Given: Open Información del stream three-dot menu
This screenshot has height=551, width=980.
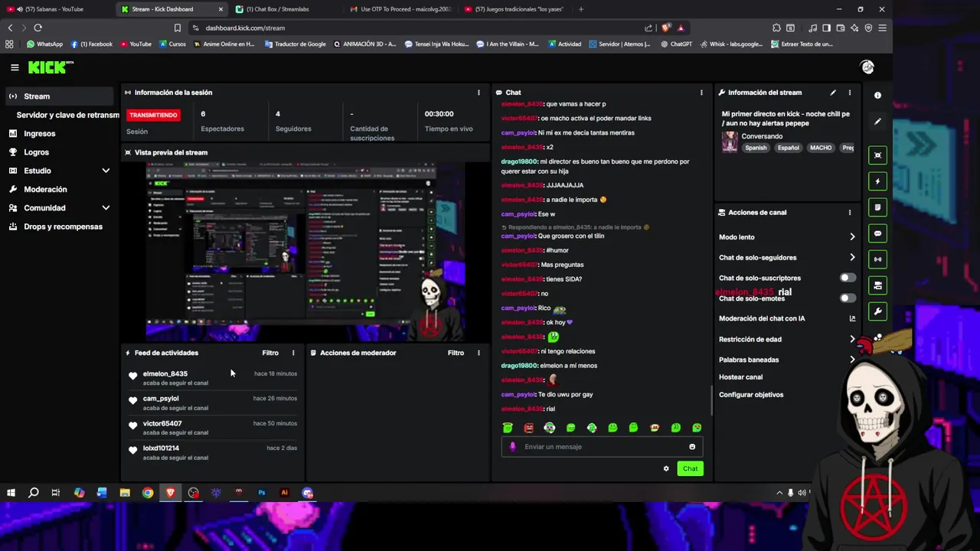Looking at the screenshot, I should click(x=849, y=93).
